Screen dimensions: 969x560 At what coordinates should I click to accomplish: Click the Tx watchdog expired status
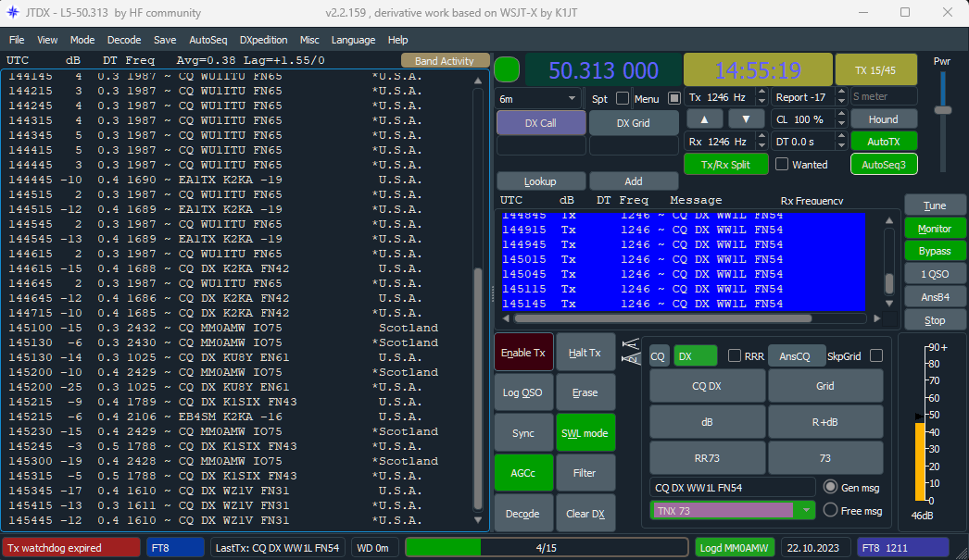tap(71, 548)
